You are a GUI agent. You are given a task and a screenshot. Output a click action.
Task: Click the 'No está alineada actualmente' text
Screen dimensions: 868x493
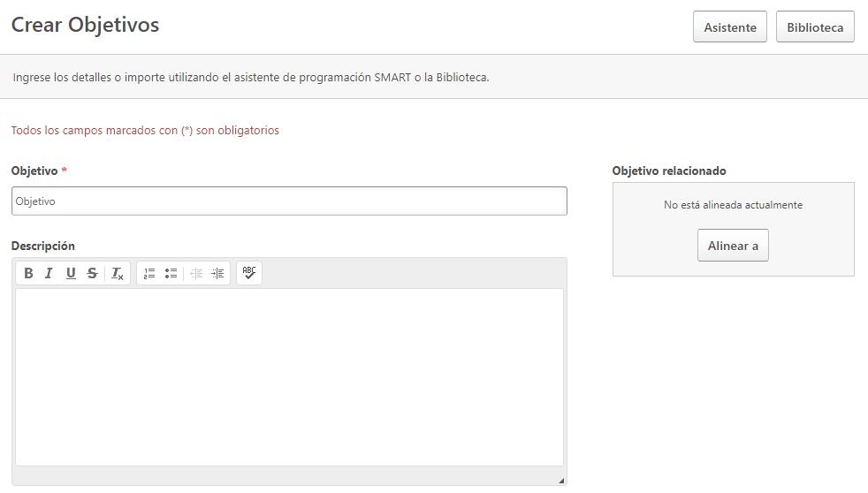point(733,205)
